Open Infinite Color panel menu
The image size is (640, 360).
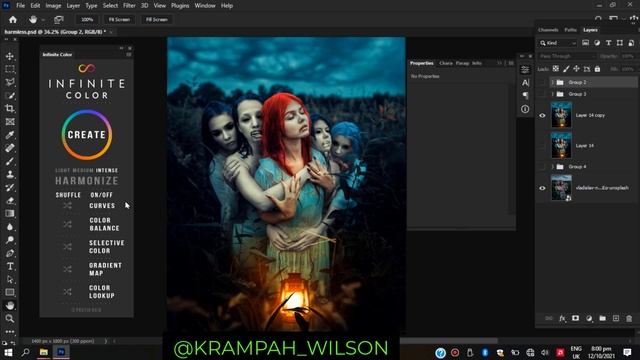129,55
